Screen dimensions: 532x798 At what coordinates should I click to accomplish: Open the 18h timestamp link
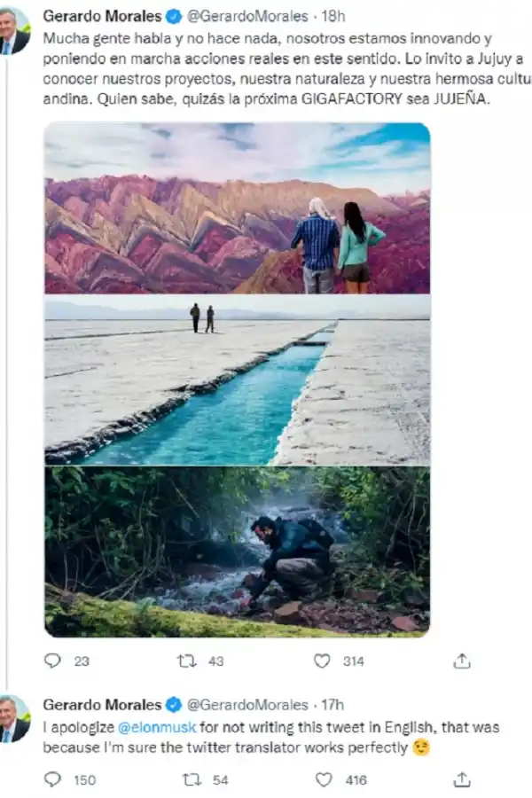point(333,16)
